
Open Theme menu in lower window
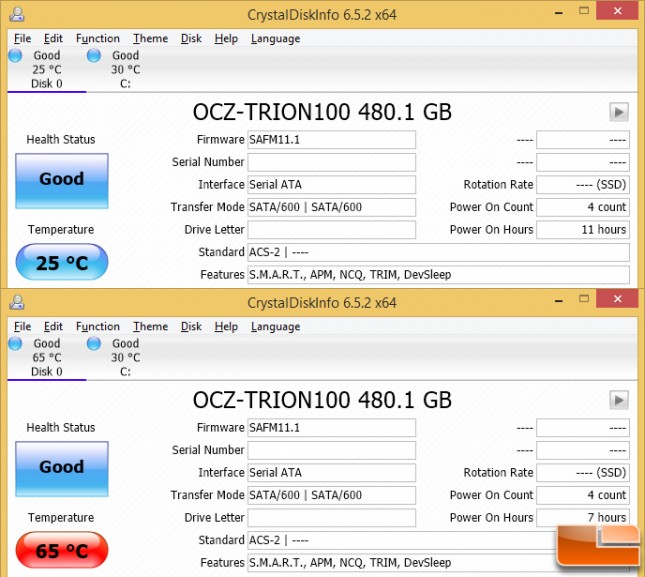click(151, 327)
